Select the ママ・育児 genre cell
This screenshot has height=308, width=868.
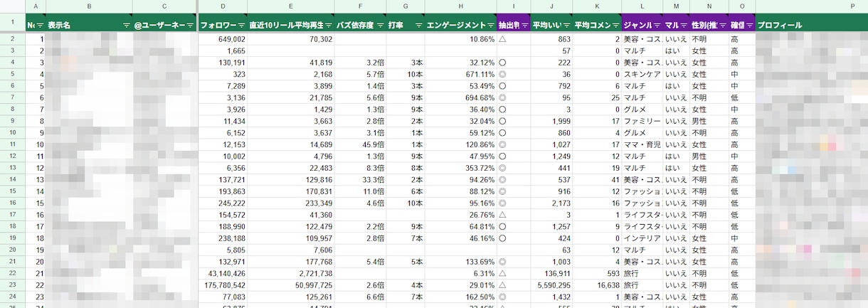point(642,145)
